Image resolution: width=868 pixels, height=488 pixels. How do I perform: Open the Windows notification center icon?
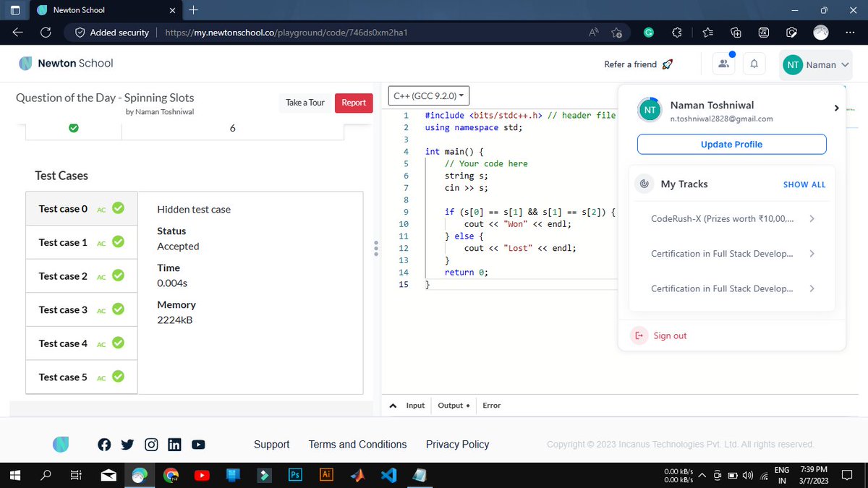(848, 475)
